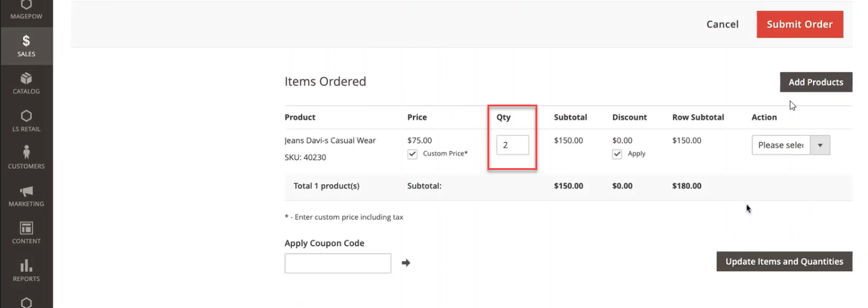Click the LS Retail hexagon icon
The width and height of the screenshot is (868, 308).
(26, 116)
